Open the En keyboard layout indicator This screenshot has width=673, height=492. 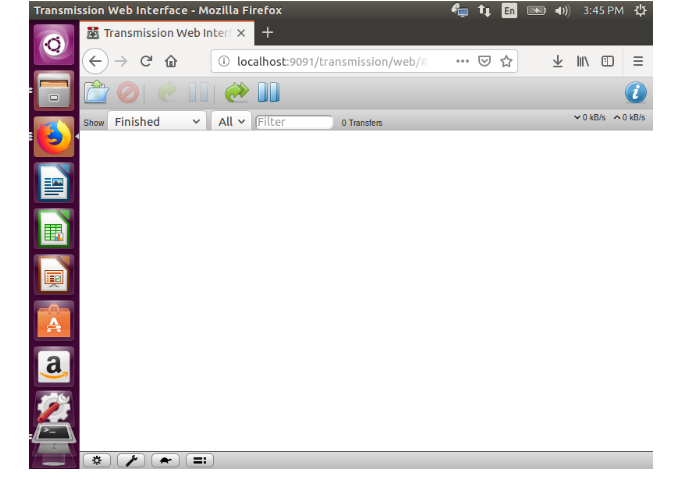click(x=509, y=10)
